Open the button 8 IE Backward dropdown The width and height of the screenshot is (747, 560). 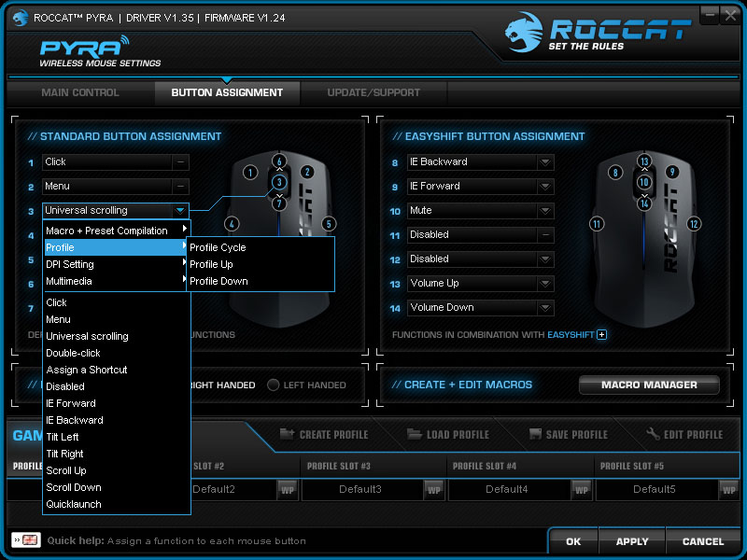[545, 161]
